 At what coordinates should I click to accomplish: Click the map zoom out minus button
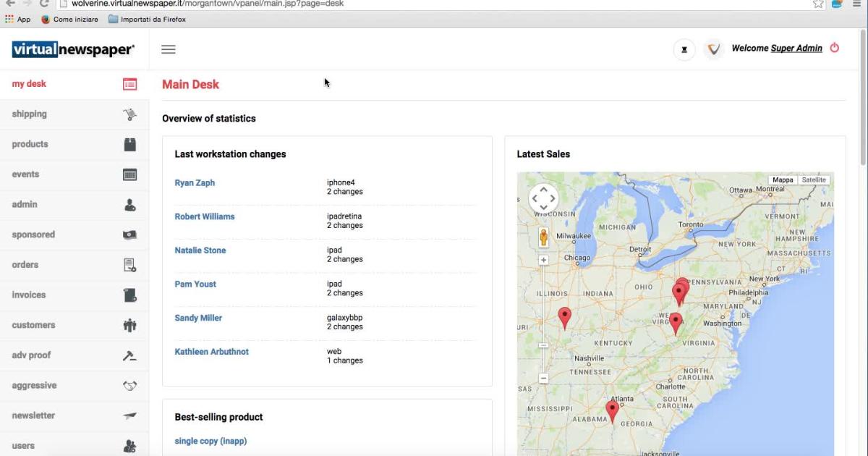(x=543, y=378)
